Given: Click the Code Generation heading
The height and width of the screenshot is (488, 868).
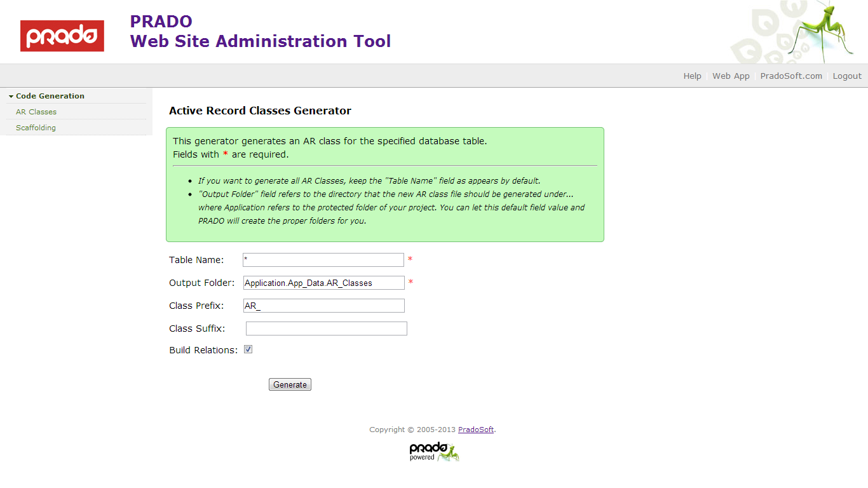Looking at the screenshot, I should 50,96.
